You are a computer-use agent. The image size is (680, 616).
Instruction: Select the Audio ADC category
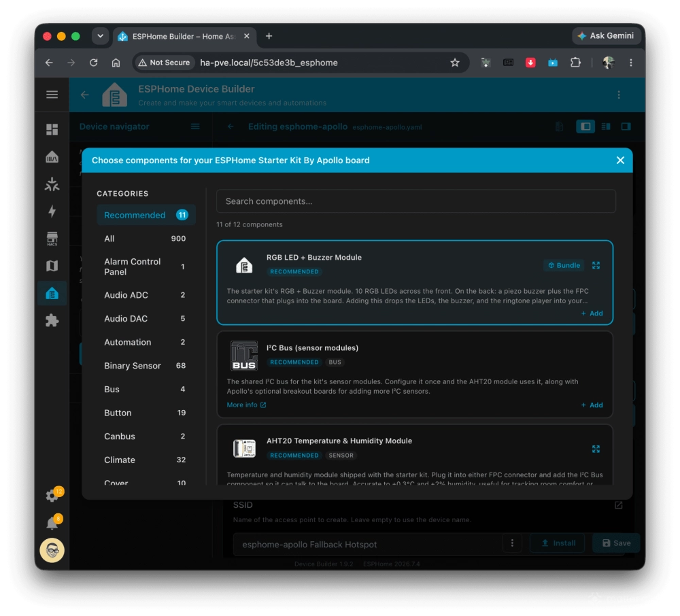146,295
